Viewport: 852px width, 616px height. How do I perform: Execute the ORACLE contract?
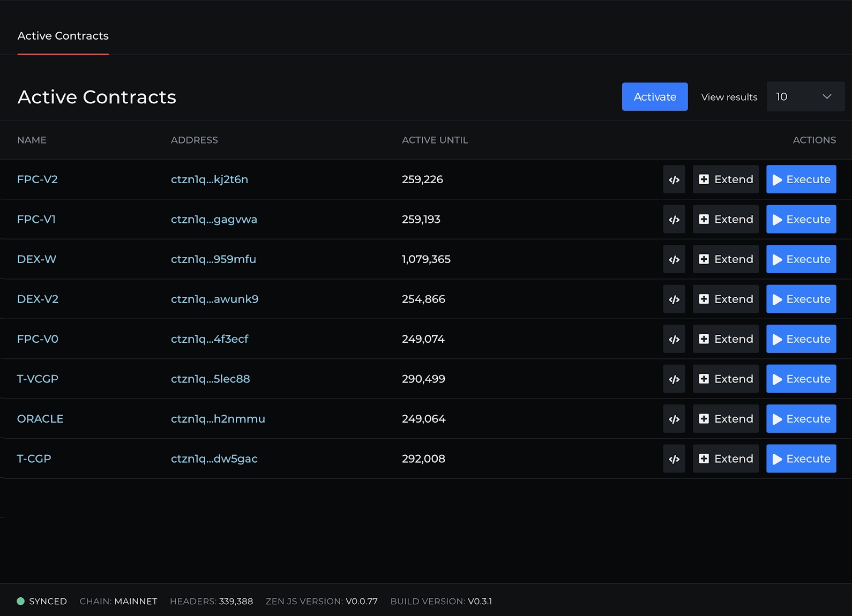click(801, 419)
